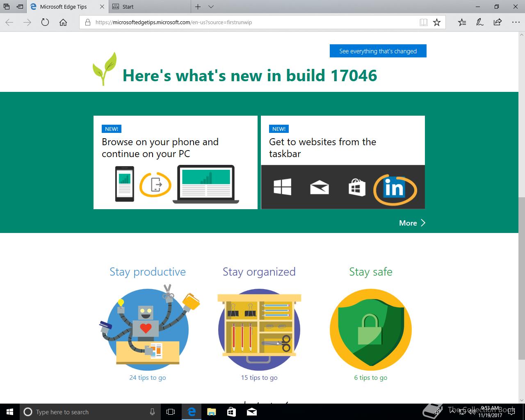
Task: Activate Cortana microphone
Action: [x=152, y=412]
